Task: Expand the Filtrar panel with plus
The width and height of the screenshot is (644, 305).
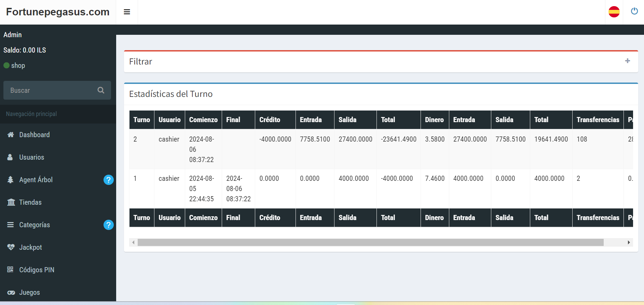Action: pos(627,61)
